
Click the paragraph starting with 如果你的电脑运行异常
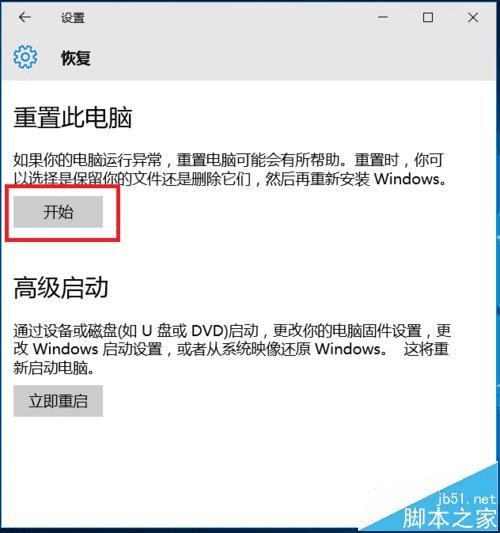pos(230,169)
